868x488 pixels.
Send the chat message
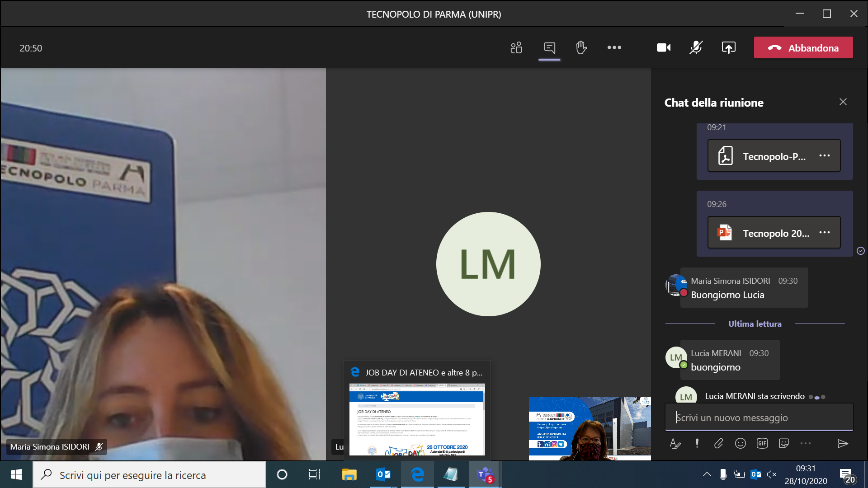click(x=843, y=444)
